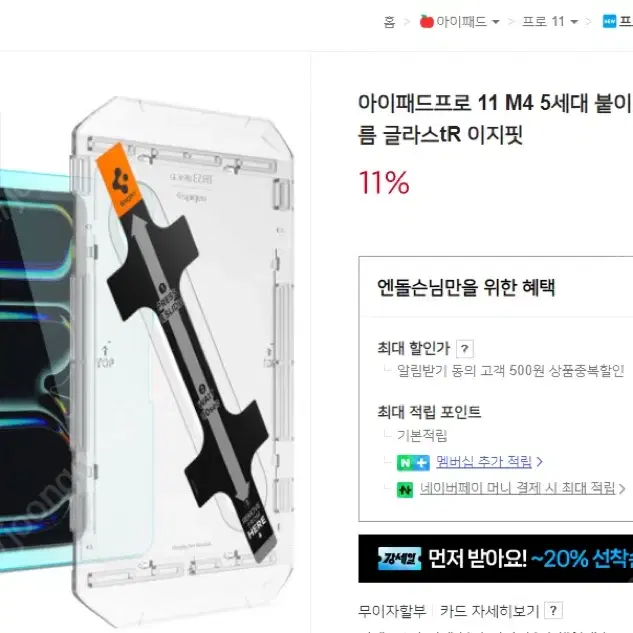Expand the 프로 11 breadcrumb dropdown arrow
Viewport: 633px width, 633px height.
point(574,22)
